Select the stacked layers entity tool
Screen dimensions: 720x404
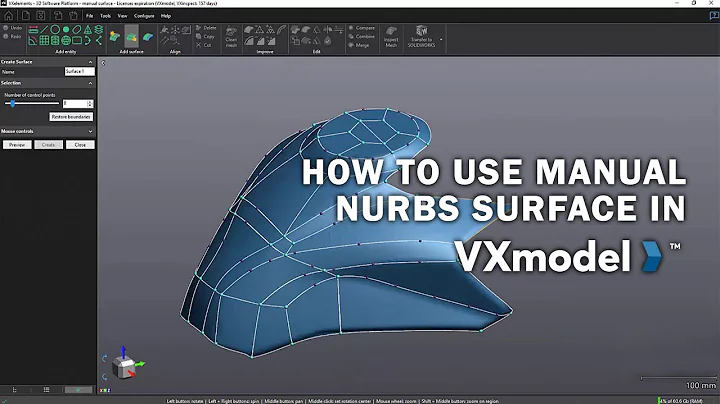coord(99,30)
